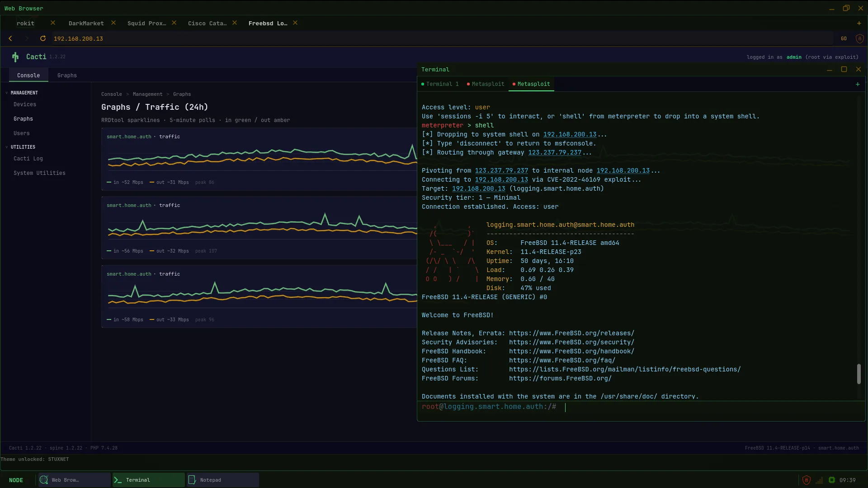Select the Cacti Console tab

(28, 75)
